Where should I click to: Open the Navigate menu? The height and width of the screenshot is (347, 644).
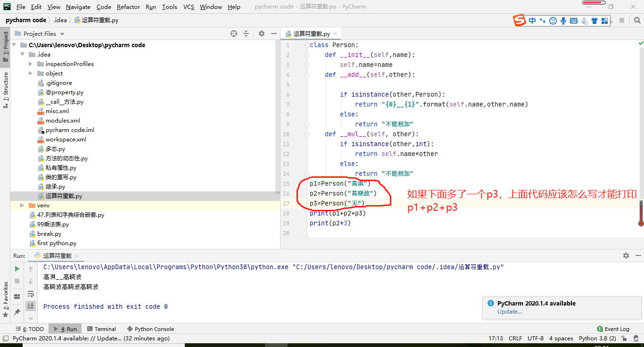[78, 7]
